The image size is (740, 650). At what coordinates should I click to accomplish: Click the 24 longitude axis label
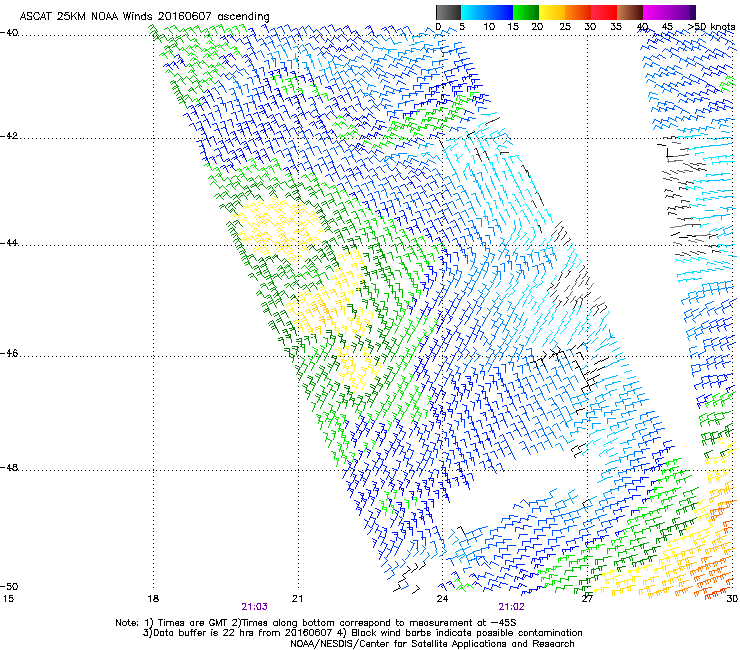[442, 599]
